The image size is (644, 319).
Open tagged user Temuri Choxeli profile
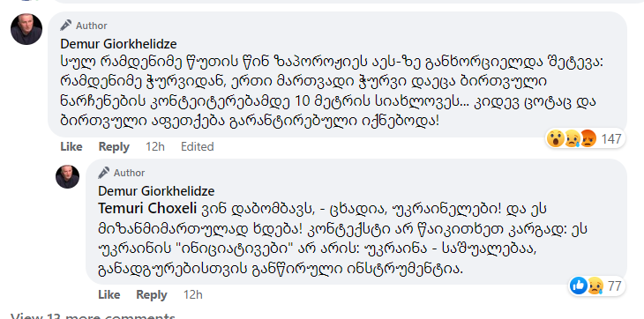click(x=147, y=209)
